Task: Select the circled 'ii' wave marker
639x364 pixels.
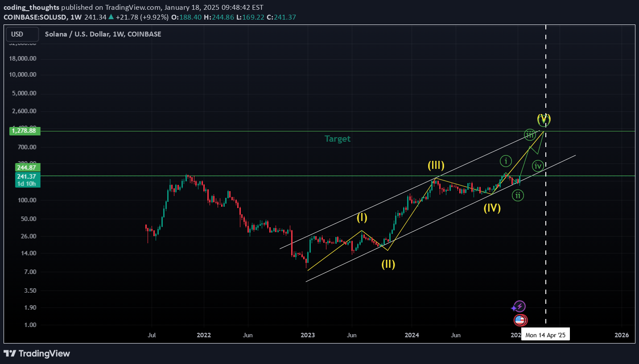Action: (x=518, y=195)
